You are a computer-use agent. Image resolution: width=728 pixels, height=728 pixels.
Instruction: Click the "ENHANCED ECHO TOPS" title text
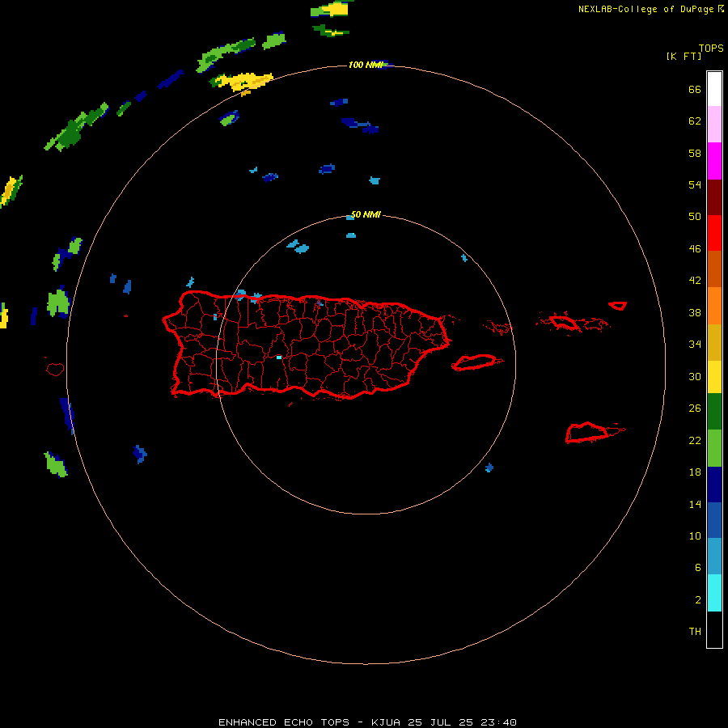coord(284,722)
